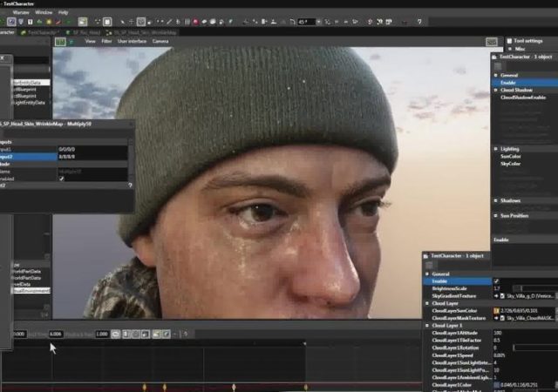
Task: Collapse the Cloud Layer section
Action: (x=427, y=303)
